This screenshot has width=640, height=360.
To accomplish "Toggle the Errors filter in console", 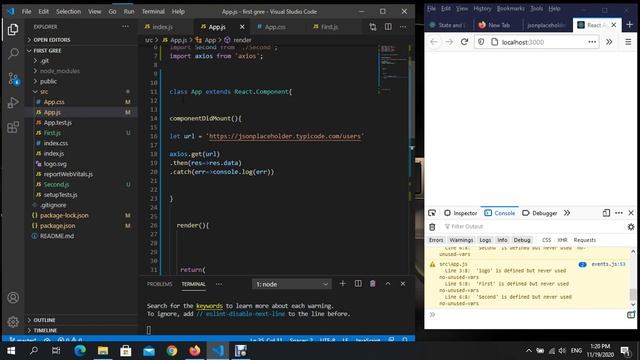I will [436, 240].
